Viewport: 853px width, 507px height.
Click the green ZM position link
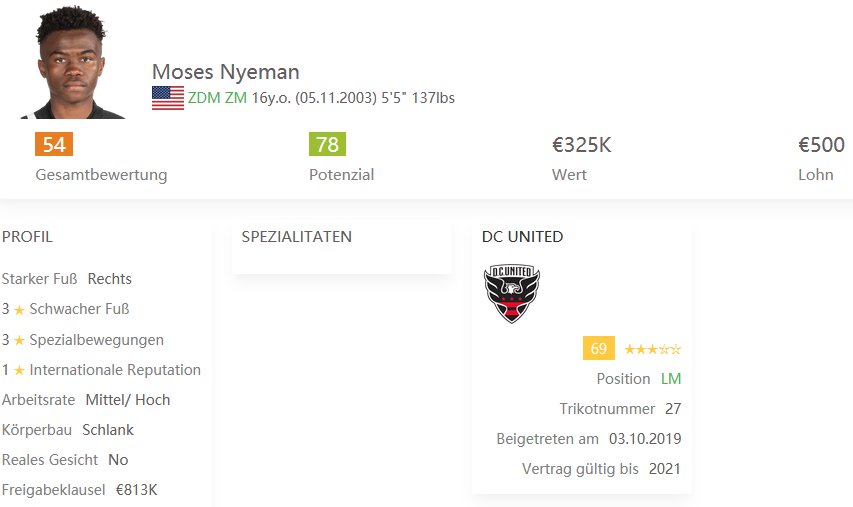235,98
